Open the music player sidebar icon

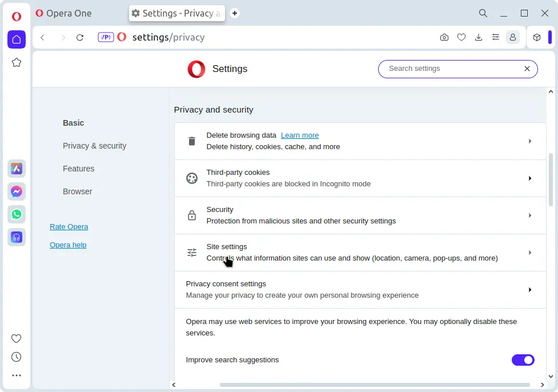coord(17,237)
